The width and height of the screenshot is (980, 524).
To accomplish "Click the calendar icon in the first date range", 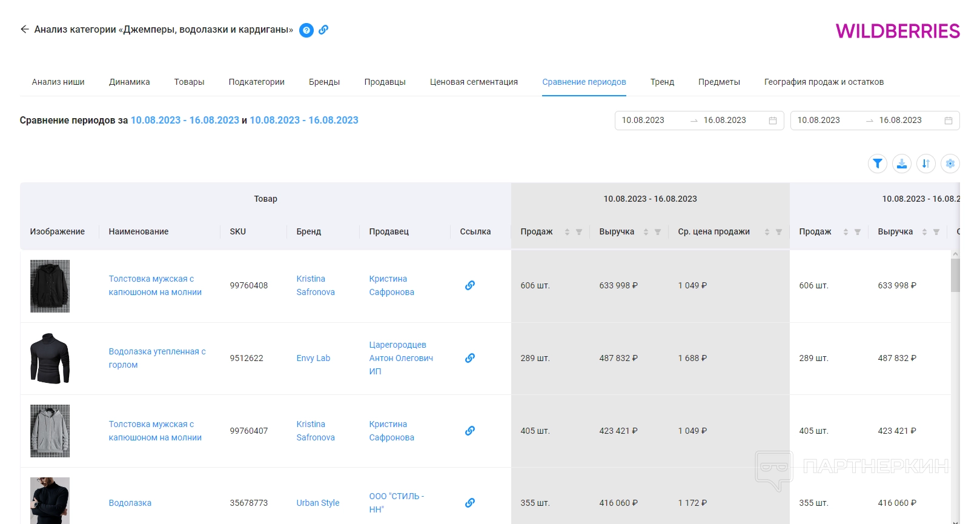I will [773, 121].
